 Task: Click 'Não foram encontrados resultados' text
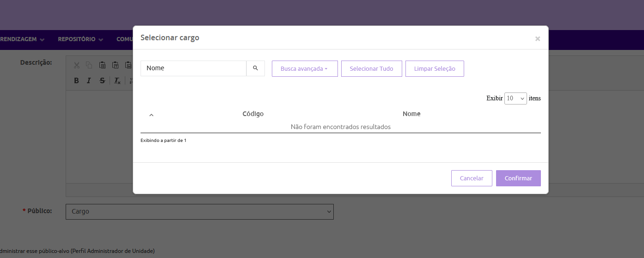341,127
